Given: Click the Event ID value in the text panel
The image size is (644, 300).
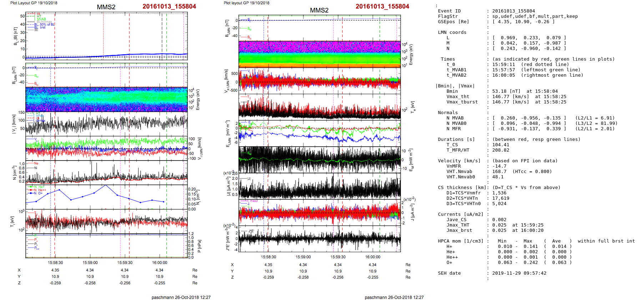Looking at the screenshot, I should pyautogui.click(x=512, y=11).
